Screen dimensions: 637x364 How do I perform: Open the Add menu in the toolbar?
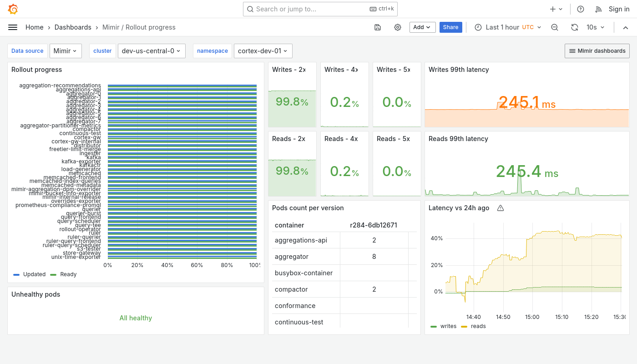pyautogui.click(x=422, y=27)
